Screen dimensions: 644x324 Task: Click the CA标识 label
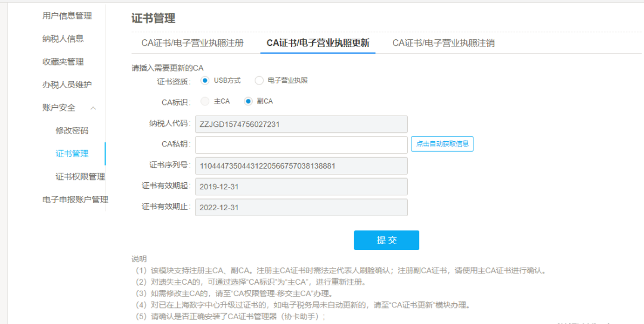[x=177, y=102]
